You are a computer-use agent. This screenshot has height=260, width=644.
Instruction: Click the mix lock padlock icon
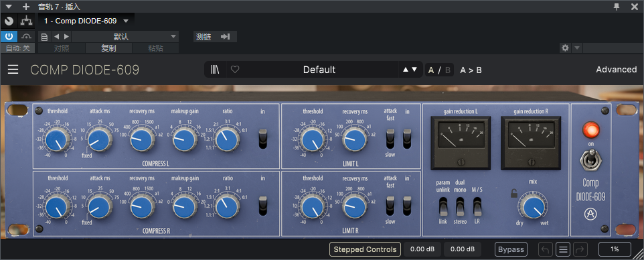pyautogui.click(x=514, y=194)
